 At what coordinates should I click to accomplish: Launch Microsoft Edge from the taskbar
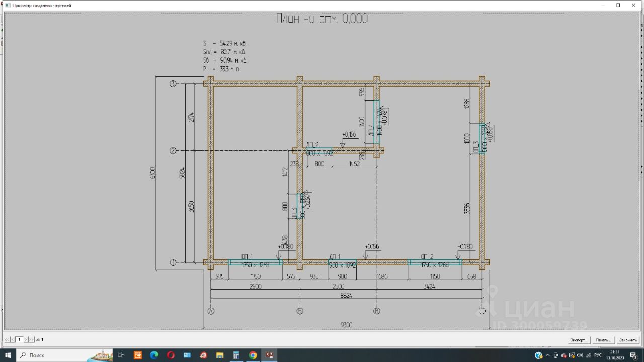pyautogui.click(x=154, y=355)
